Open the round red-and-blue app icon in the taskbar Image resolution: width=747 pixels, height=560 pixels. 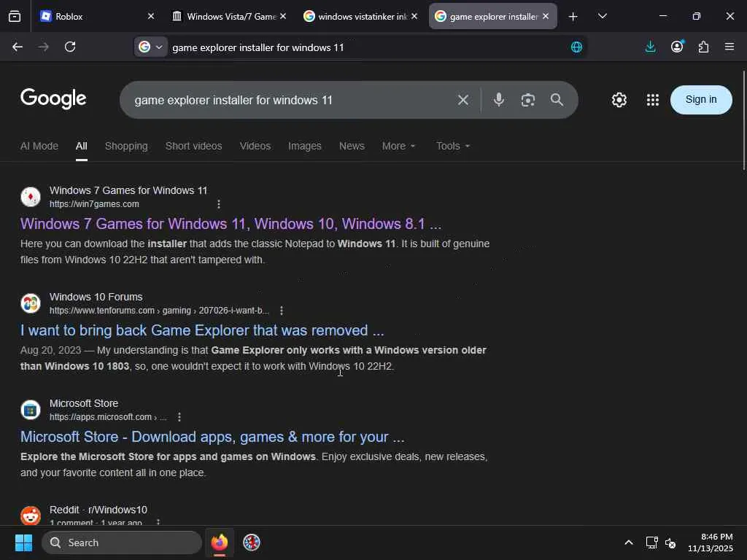click(252, 542)
